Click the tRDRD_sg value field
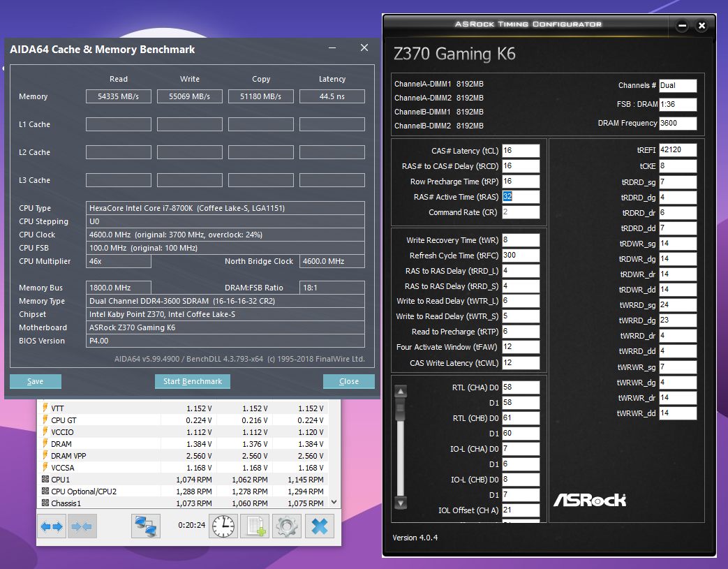The image size is (728, 569). (678, 182)
